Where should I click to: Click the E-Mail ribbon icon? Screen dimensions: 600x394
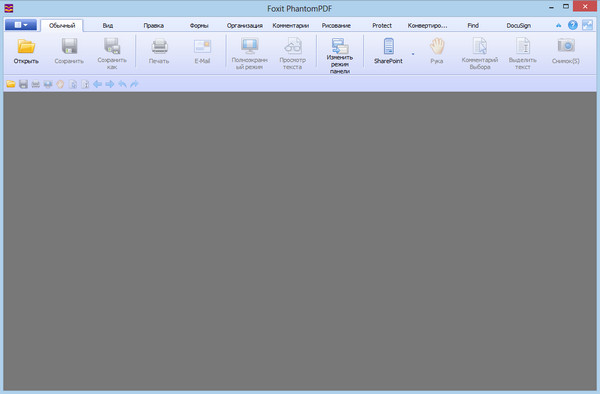pos(202,46)
